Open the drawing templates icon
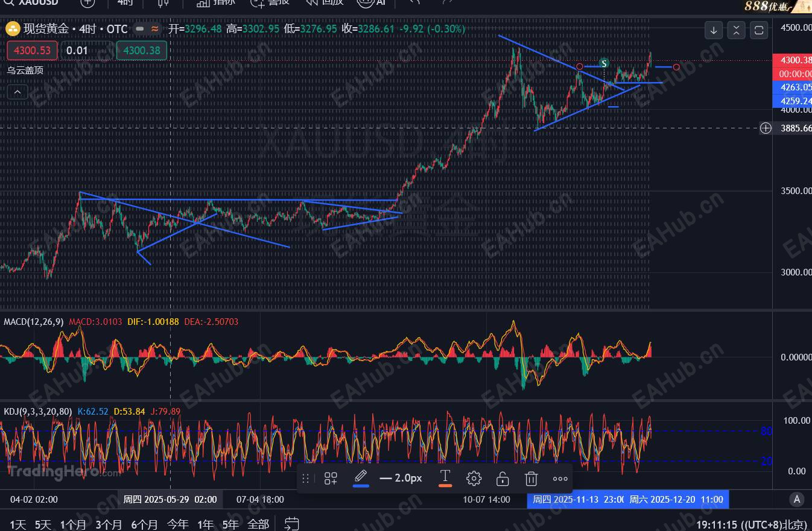The height and width of the screenshot is (531, 812). point(331,479)
